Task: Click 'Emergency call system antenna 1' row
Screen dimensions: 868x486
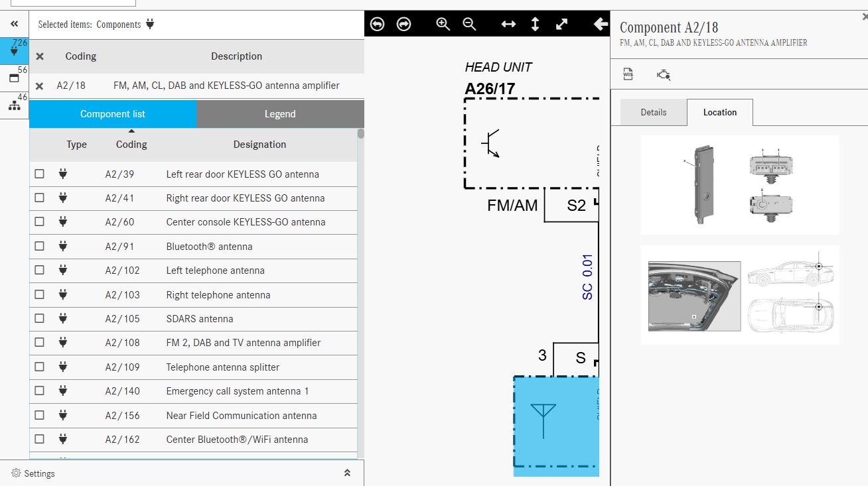Action: 193,391
